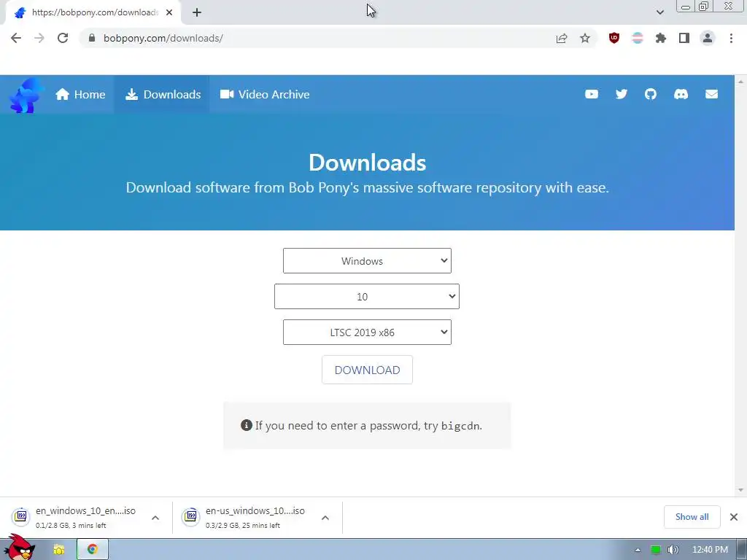Viewport: 747px width, 560px height.
Task: Bookmark this page with the star icon
Action: click(x=585, y=38)
